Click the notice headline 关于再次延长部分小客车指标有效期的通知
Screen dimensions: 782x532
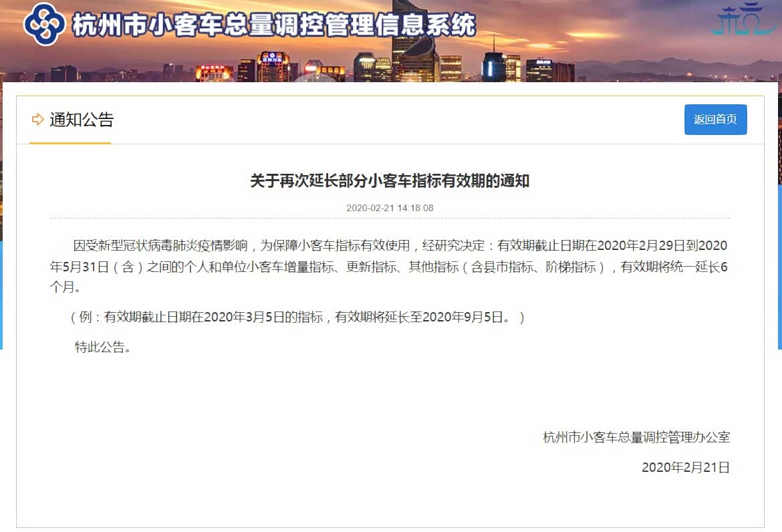(x=390, y=180)
